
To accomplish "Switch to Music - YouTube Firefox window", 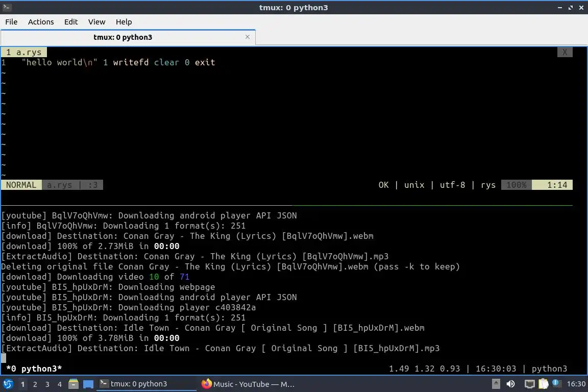I will [x=248, y=384].
